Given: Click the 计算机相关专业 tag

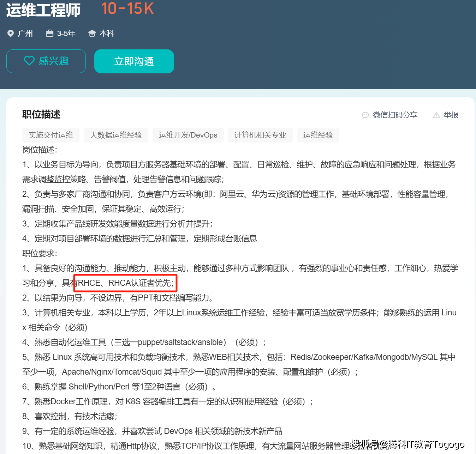Looking at the screenshot, I should [260, 135].
